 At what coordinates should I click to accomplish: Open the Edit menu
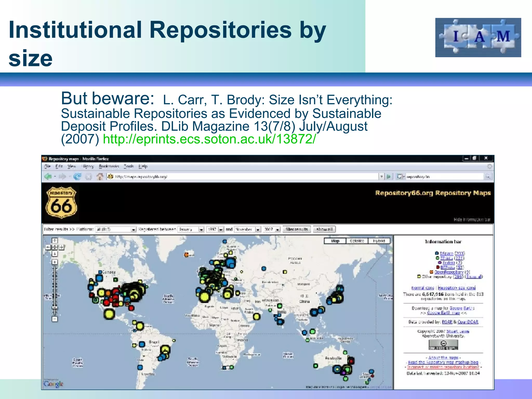59,166
